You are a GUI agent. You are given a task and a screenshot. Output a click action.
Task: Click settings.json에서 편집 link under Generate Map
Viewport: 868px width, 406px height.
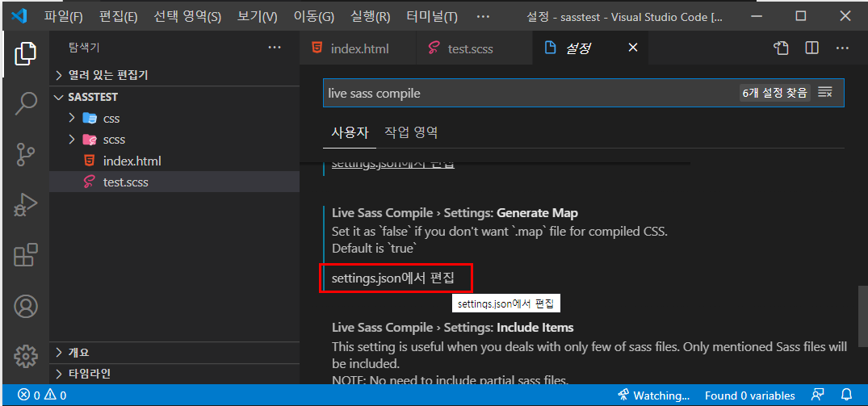(392, 278)
